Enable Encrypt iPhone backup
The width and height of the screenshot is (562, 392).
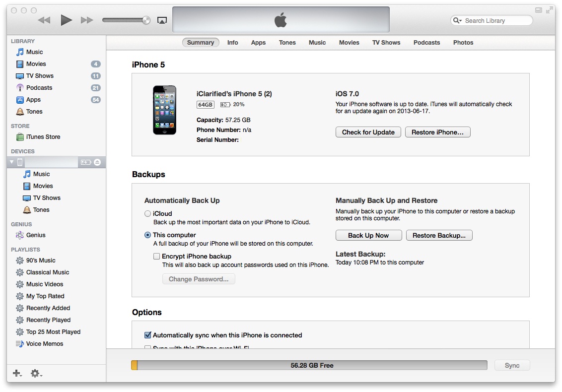point(156,256)
